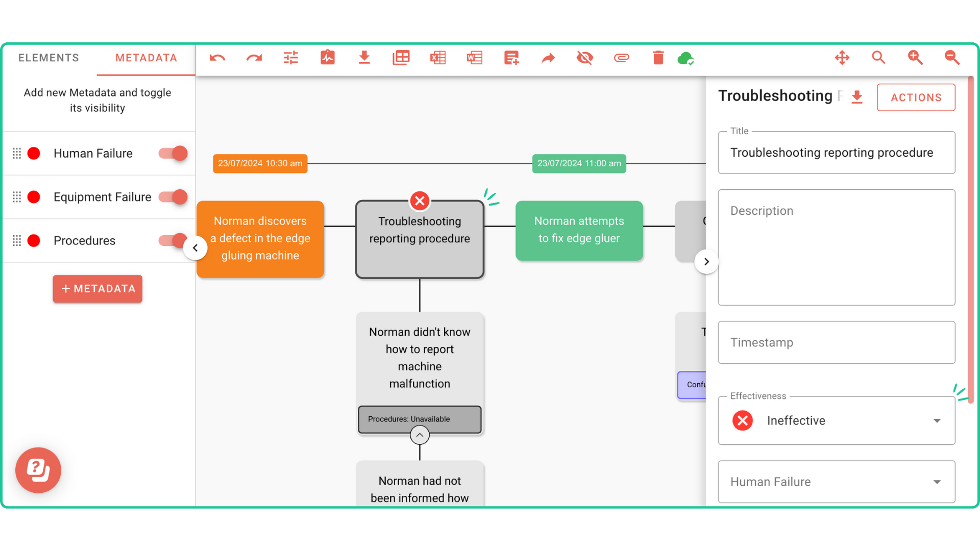
Task: Toggle Human Failure metadata visibility
Action: 174,153
